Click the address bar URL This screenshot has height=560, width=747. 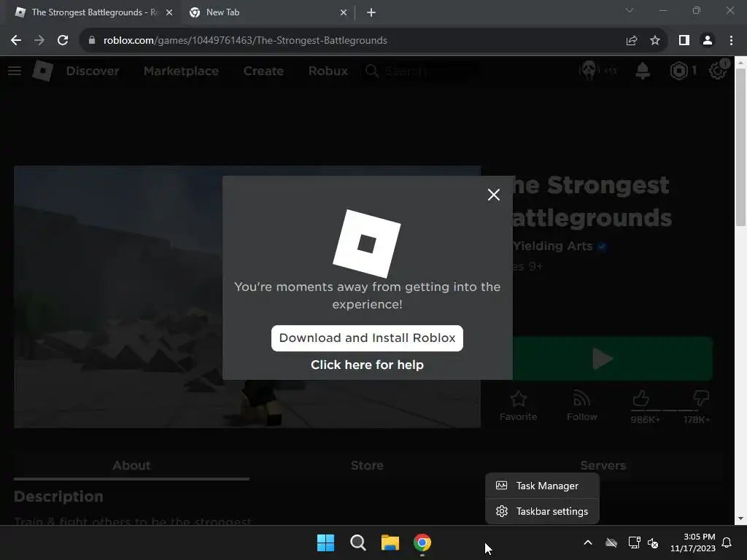click(245, 41)
